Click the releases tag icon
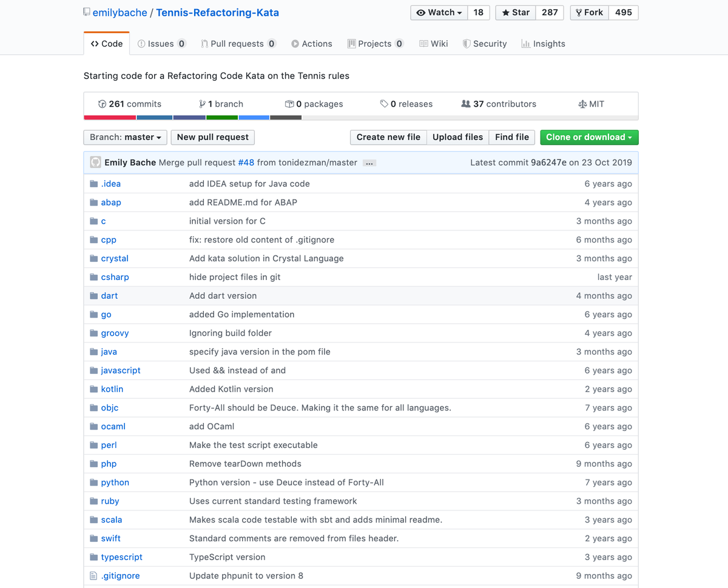 (384, 104)
